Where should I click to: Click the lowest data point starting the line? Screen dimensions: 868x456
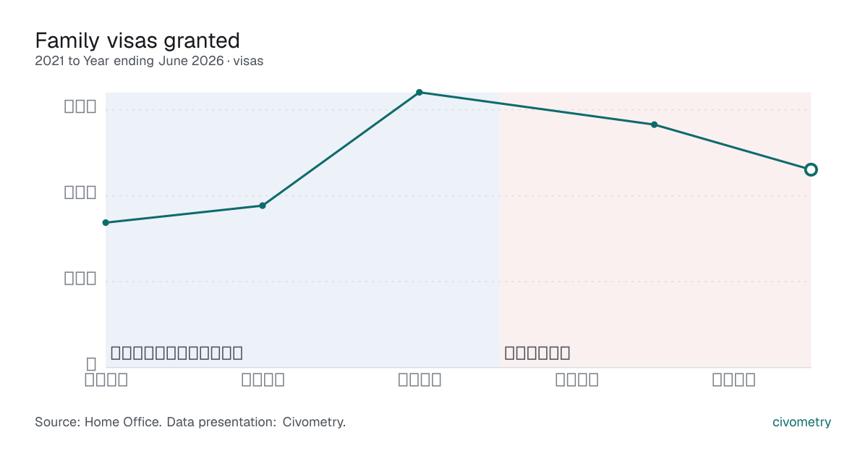click(106, 222)
